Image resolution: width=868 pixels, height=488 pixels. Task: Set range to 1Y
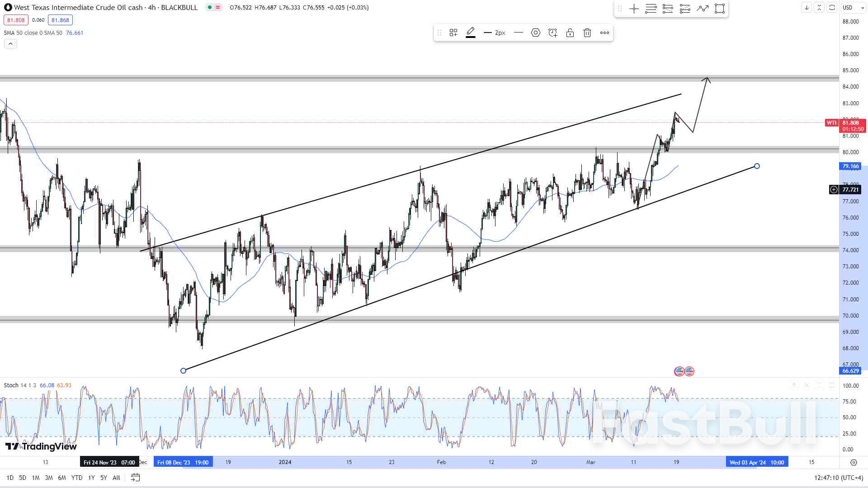pyautogui.click(x=91, y=478)
